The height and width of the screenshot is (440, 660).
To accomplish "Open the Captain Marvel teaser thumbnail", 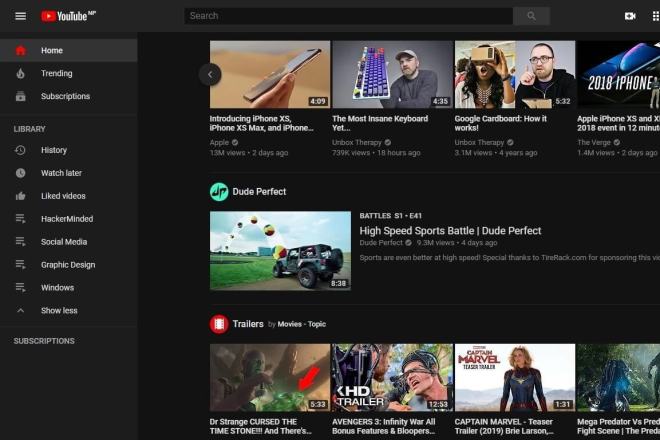I will click(x=515, y=378).
